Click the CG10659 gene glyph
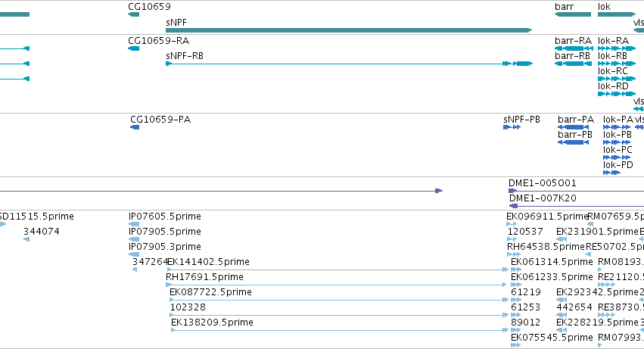Image resolution: width=644 pixels, height=349 pixels. 133,14
